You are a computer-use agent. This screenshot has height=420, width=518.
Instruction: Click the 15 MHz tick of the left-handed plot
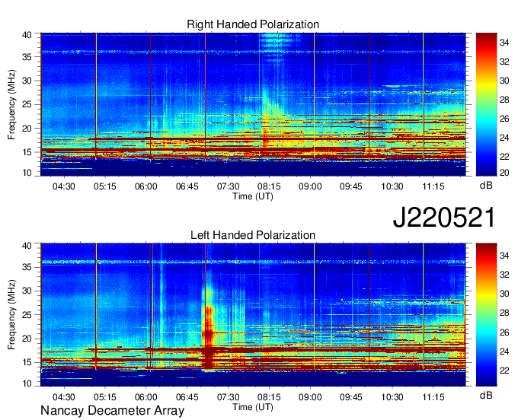tap(27, 363)
